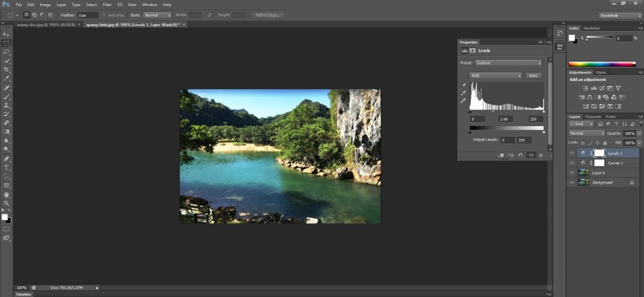Click the Auto button in Levels
This screenshot has width=644, height=297.
point(533,76)
